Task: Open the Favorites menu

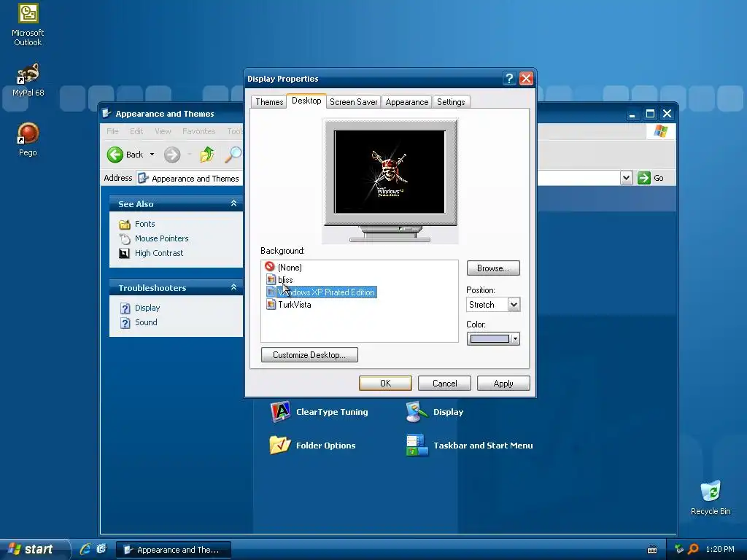Action: pos(198,131)
